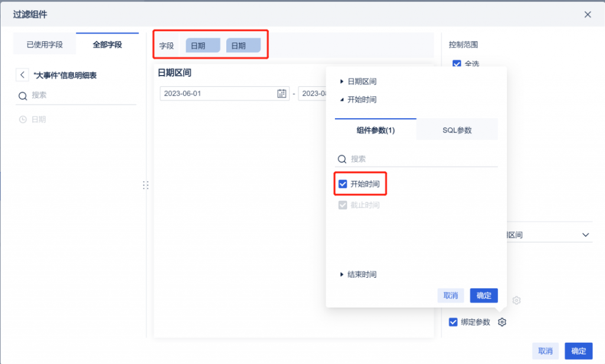Expand the 日期区间 node in popup
This screenshot has height=364, width=605.
point(341,82)
